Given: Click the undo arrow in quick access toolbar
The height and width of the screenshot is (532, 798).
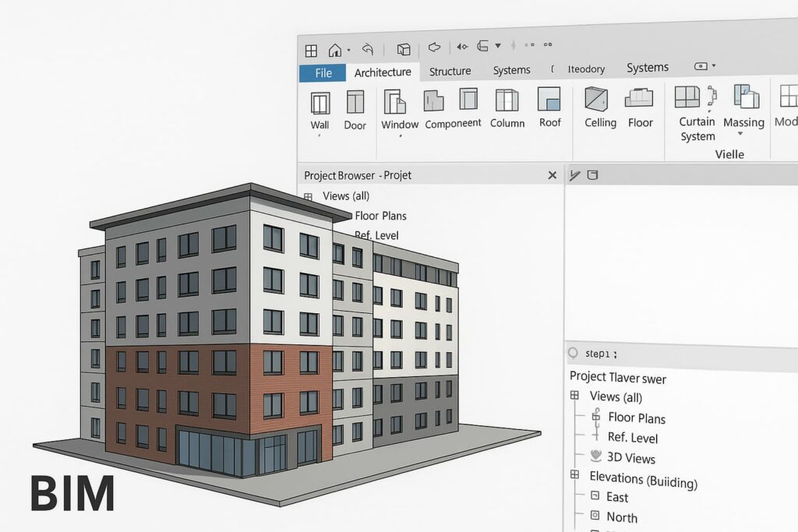Looking at the screenshot, I should 368,50.
